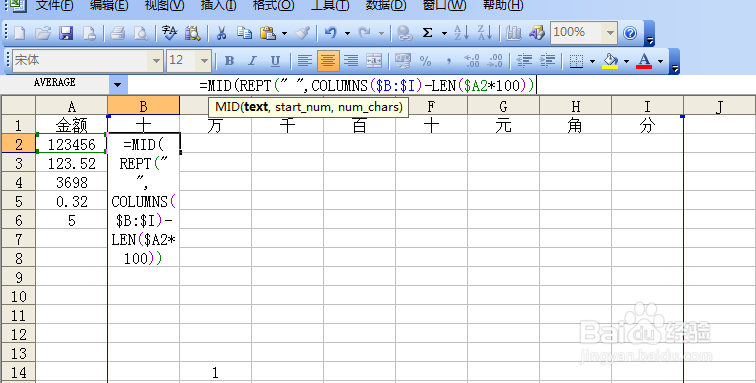The width and height of the screenshot is (756, 383).
Task: Apply the Comma style icon
Action: [448, 61]
